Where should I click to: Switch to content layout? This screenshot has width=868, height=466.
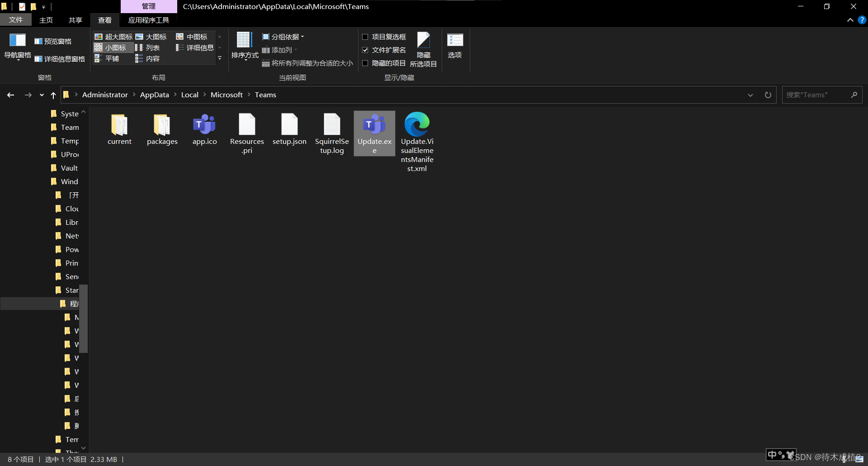pos(148,58)
